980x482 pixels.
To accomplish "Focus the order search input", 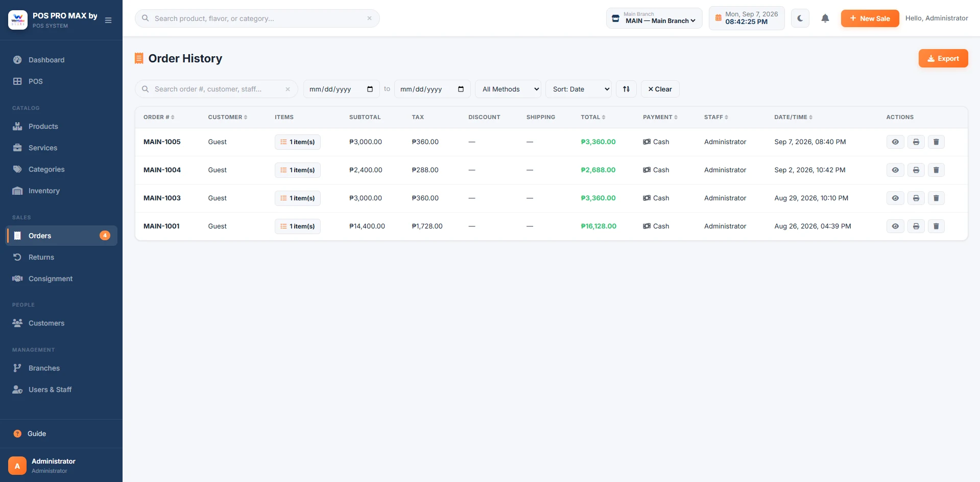I will (217, 89).
